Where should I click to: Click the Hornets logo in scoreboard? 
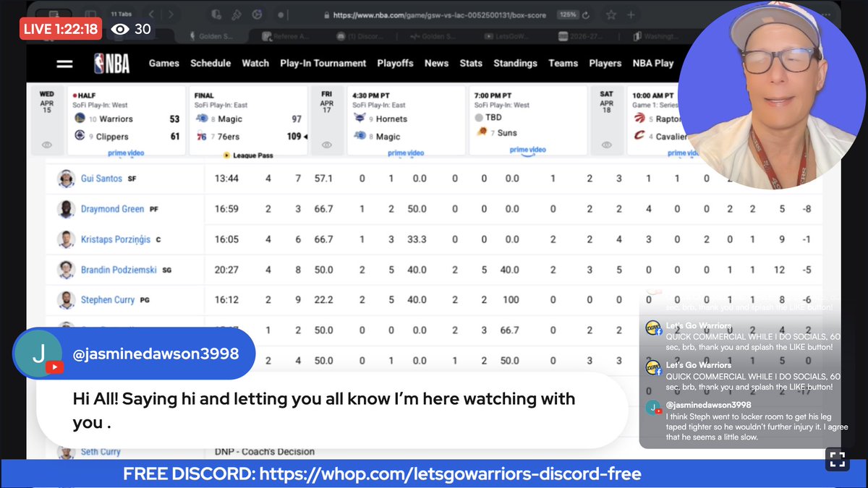(359, 119)
